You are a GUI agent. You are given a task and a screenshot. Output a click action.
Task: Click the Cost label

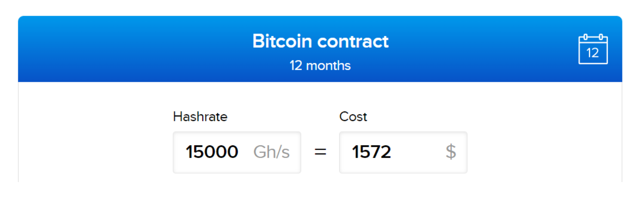point(353,117)
